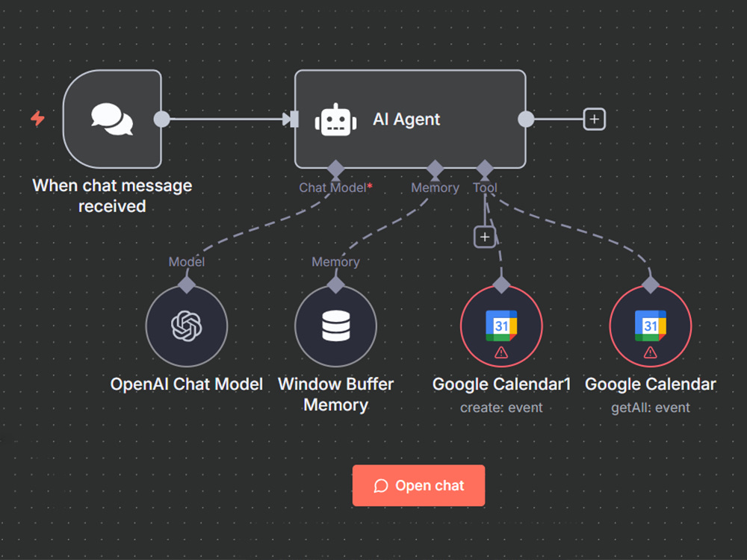The image size is (747, 560).
Task: Click 'Google Calendar' label above getAll: event
Action: point(651,385)
